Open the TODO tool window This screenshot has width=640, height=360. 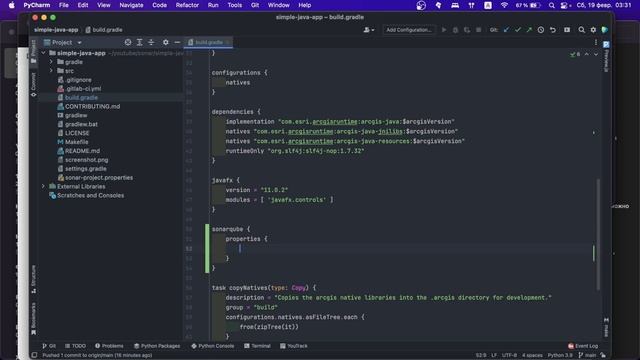(x=75, y=346)
